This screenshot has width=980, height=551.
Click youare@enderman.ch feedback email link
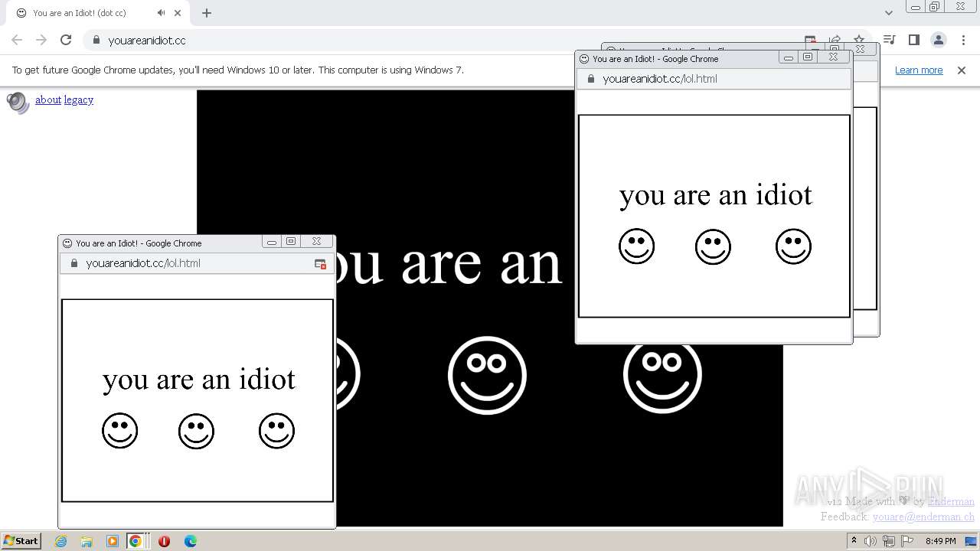[x=923, y=517]
